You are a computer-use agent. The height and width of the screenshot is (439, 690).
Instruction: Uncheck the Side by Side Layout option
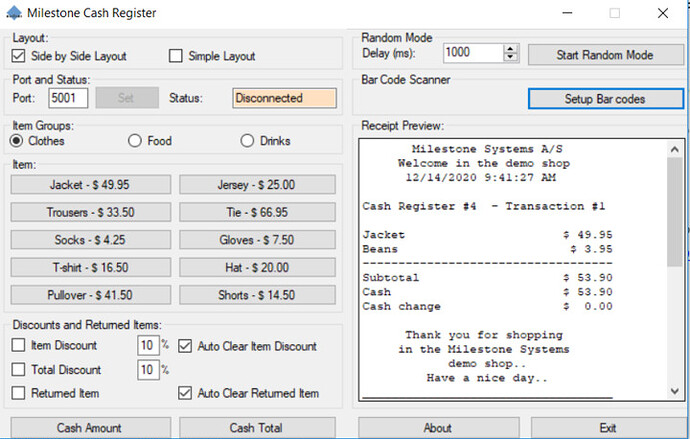[19, 56]
